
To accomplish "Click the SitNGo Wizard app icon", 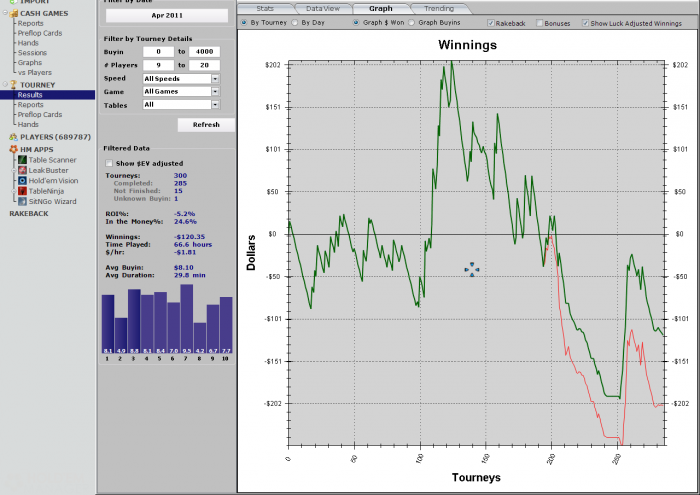I will pos(22,201).
